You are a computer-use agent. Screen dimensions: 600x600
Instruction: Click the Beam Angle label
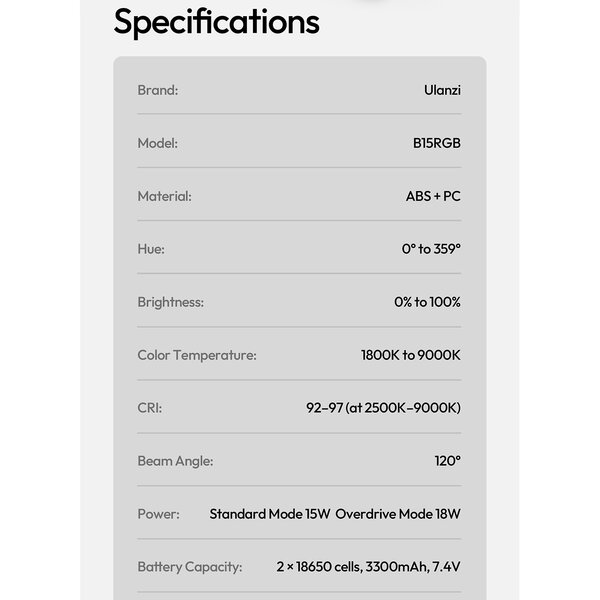[x=175, y=461]
